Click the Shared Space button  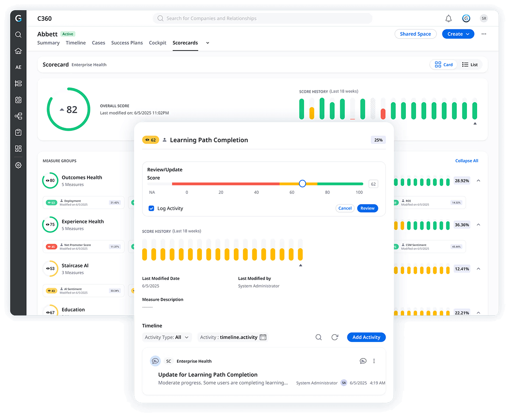(x=415, y=34)
